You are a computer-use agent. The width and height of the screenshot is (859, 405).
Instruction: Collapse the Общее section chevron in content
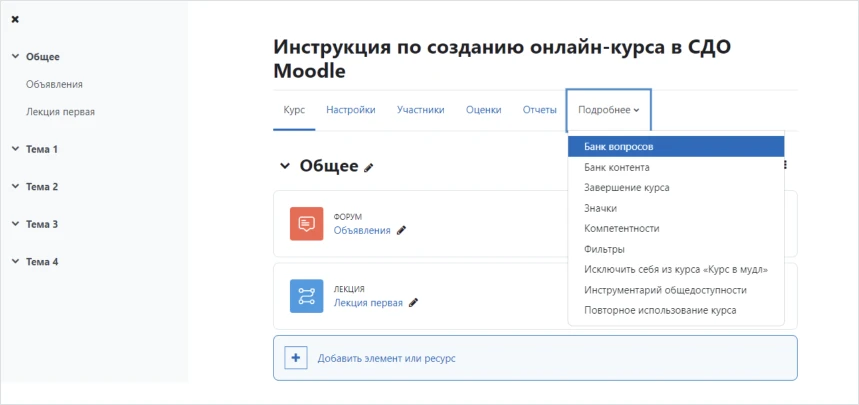coord(284,166)
